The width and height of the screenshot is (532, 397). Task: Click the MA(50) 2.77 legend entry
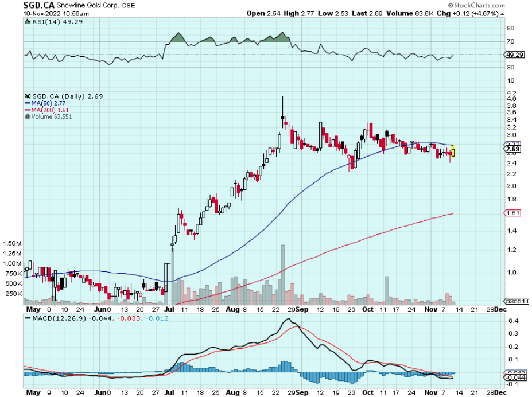(x=45, y=103)
